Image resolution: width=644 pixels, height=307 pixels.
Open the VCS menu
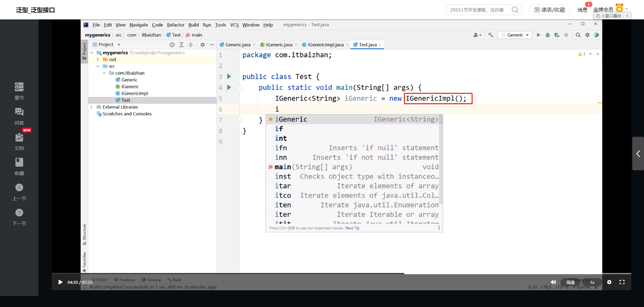point(234,25)
